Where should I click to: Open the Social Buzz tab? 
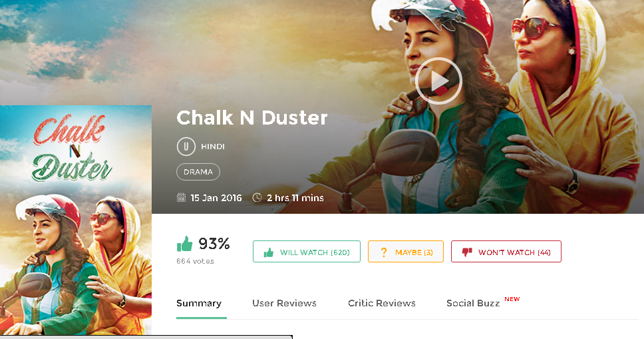click(473, 303)
